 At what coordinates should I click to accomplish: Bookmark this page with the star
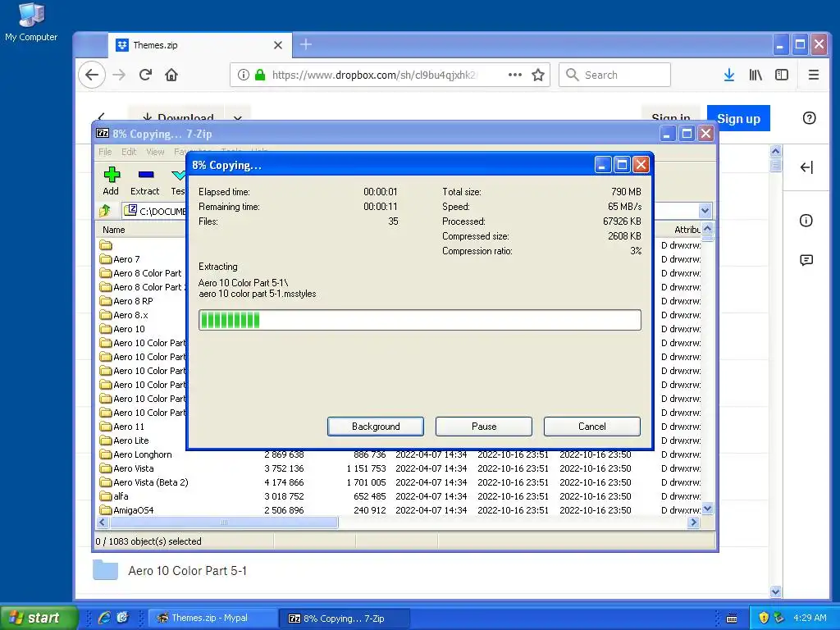click(x=538, y=75)
